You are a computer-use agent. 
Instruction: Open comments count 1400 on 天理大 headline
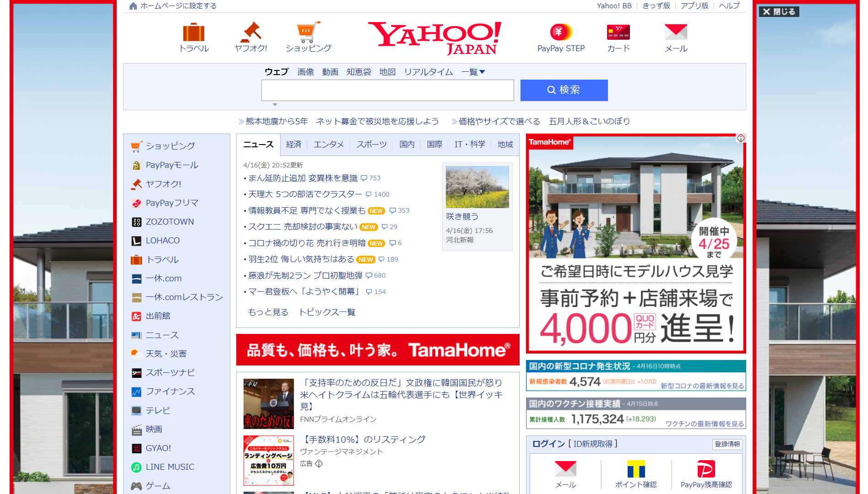378,194
